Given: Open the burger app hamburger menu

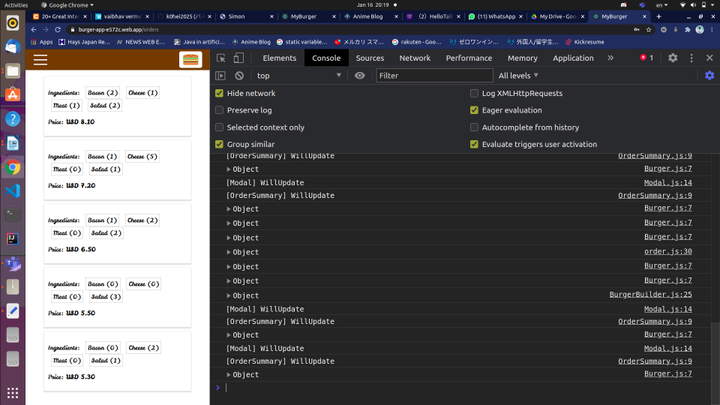Looking at the screenshot, I should tap(40, 60).
